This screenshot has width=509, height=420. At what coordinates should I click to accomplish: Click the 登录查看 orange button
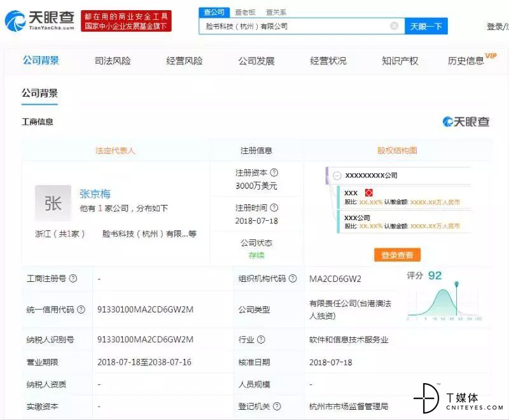tap(397, 255)
